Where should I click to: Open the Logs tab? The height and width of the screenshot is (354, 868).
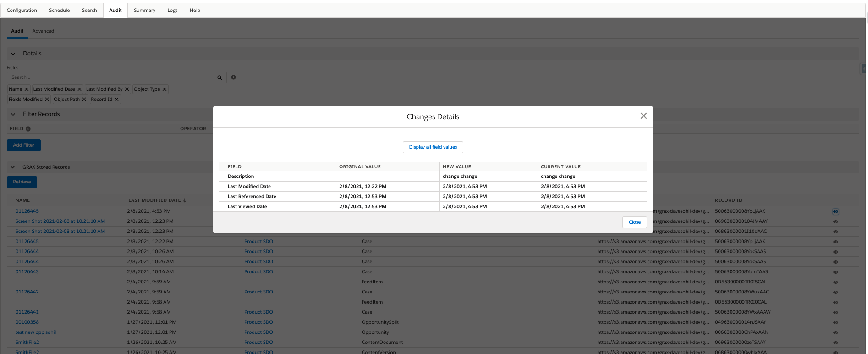173,10
